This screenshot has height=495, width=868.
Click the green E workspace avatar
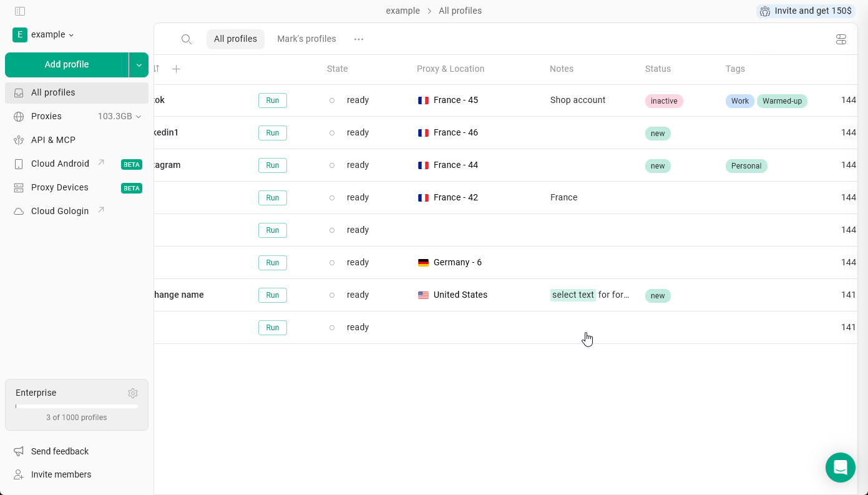[x=20, y=35]
